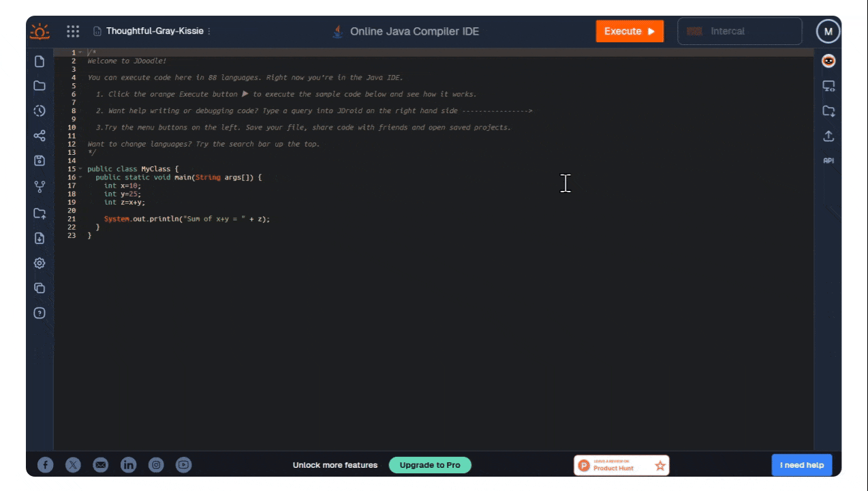Click Upgrade to Pro
Screen dimensions: 868x491
pos(429,464)
